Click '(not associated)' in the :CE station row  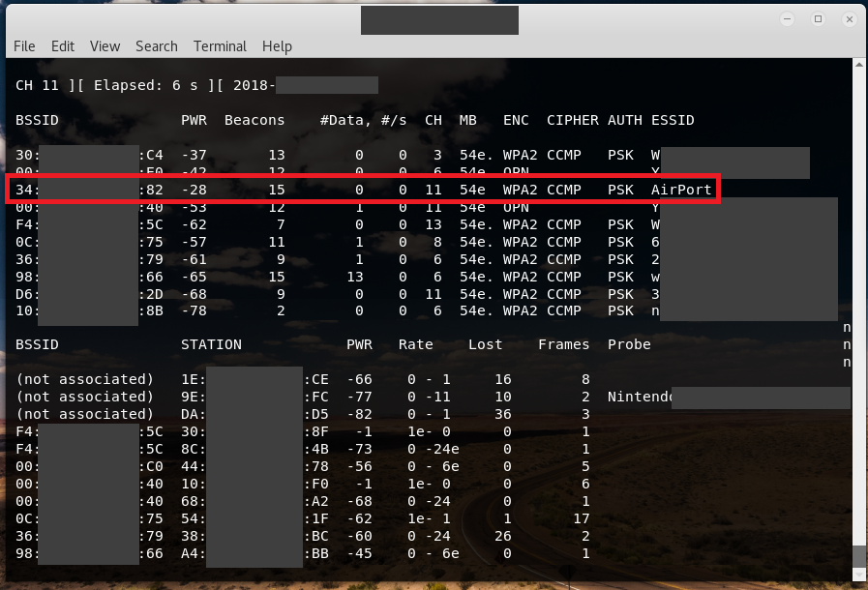pos(85,380)
